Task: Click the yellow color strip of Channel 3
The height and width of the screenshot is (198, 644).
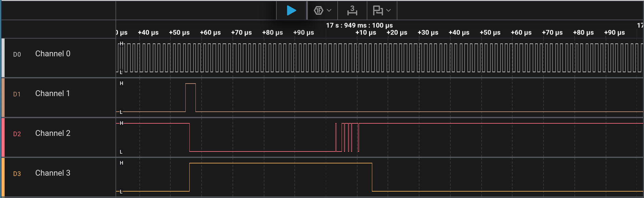Action: click(3, 177)
